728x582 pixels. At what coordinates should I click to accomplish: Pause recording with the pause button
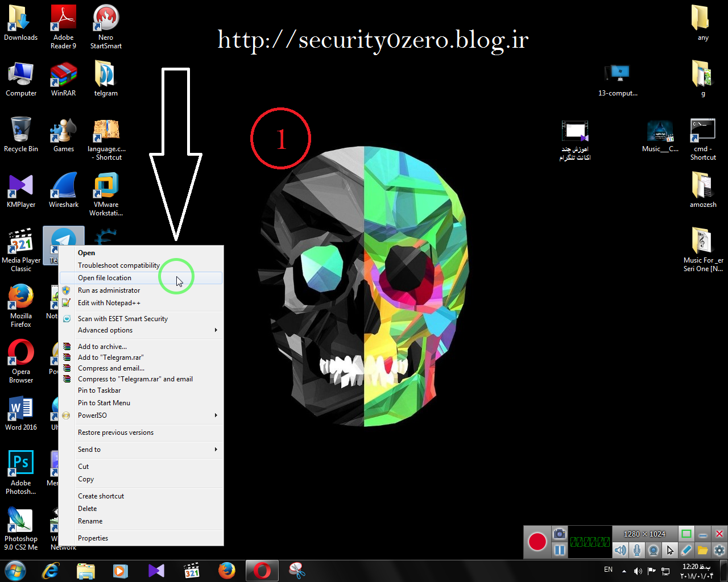pyautogui.click(x=560, y=550)
